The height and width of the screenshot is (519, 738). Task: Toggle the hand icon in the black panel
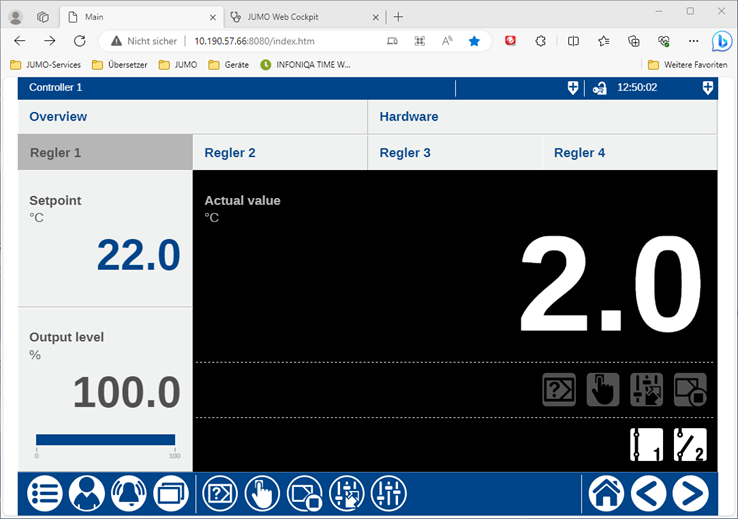[x=603, y=389]
